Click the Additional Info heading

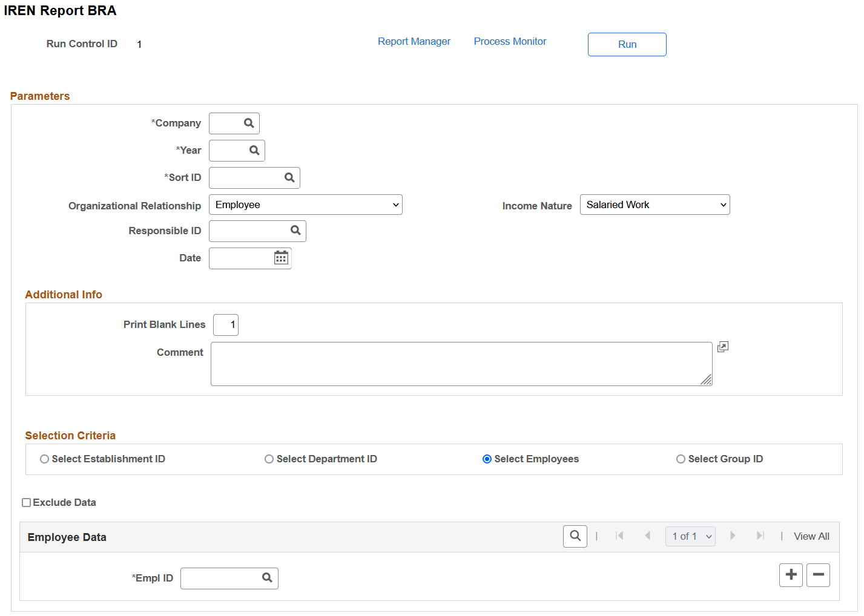coord(64,295)
